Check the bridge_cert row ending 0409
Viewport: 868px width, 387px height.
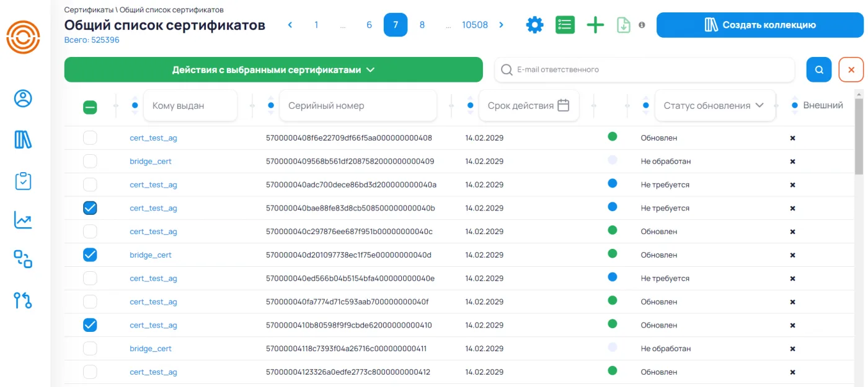point(90,161)
